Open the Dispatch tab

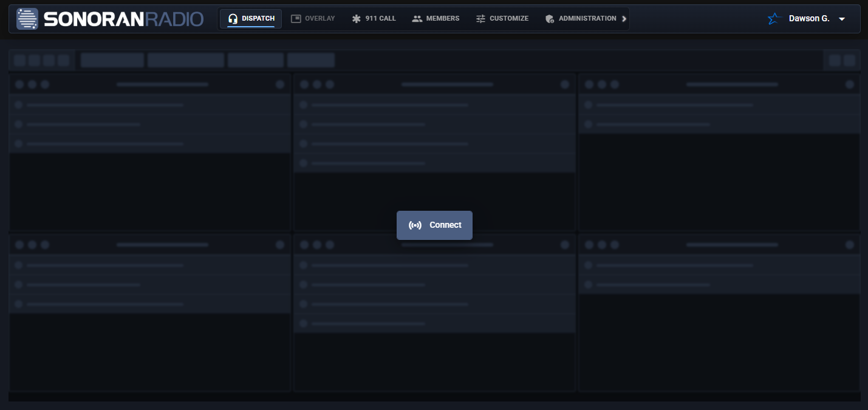click(251, 19)
